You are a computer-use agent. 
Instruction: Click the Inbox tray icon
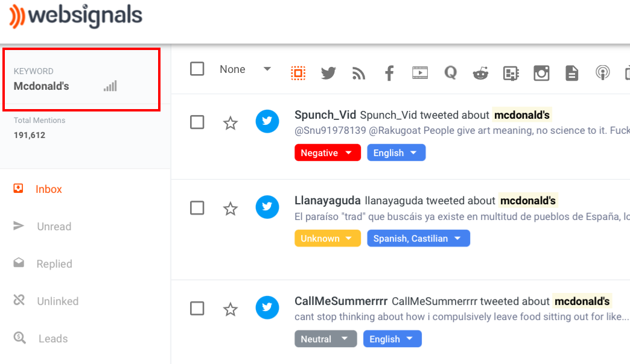coord(19,188)
